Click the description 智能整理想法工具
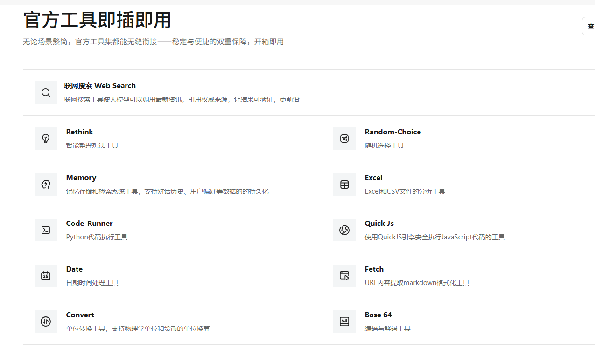The image size is (595, 364). [92, 146]
